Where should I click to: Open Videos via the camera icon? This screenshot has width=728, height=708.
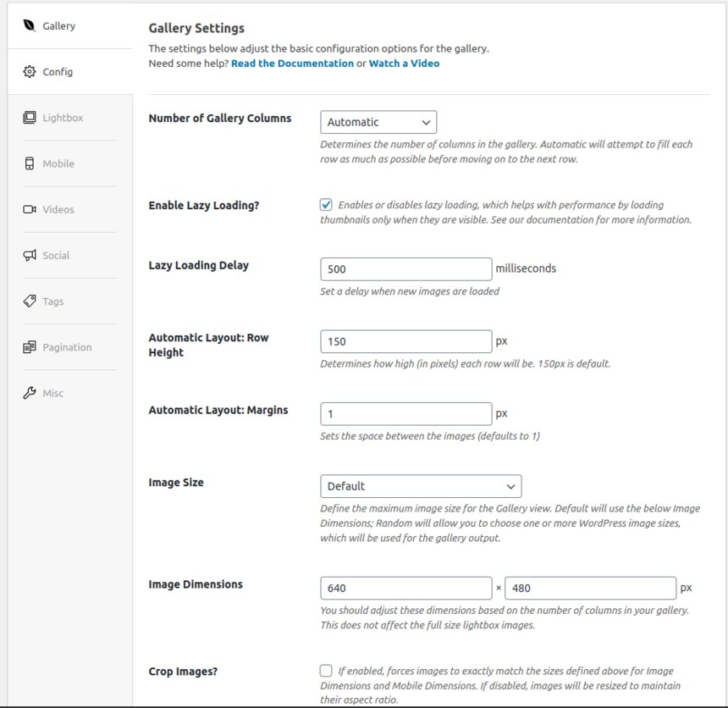tap(30, 209)
